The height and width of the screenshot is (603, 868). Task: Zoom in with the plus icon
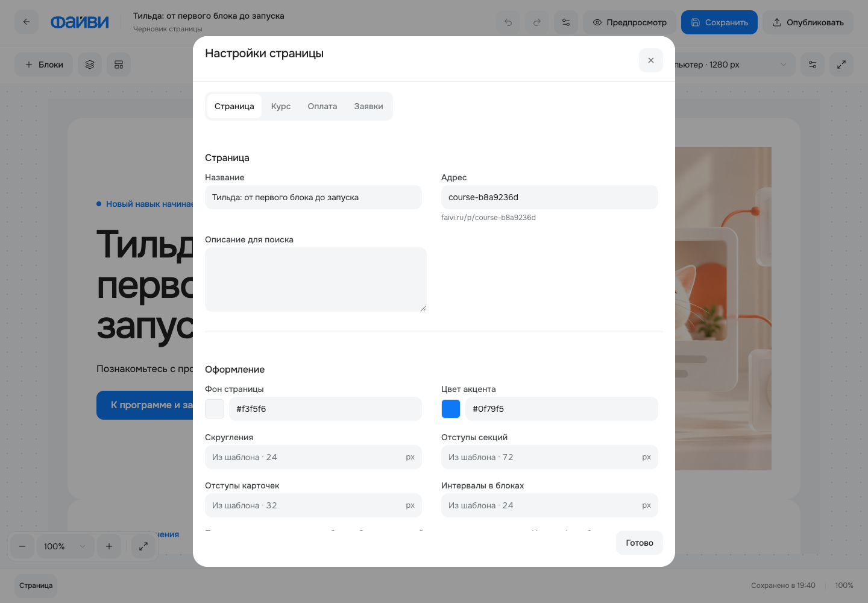(109, 546)
